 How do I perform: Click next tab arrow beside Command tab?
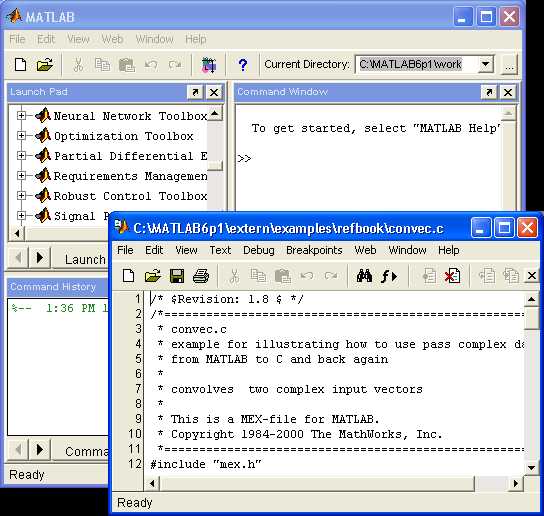point(40,449)
